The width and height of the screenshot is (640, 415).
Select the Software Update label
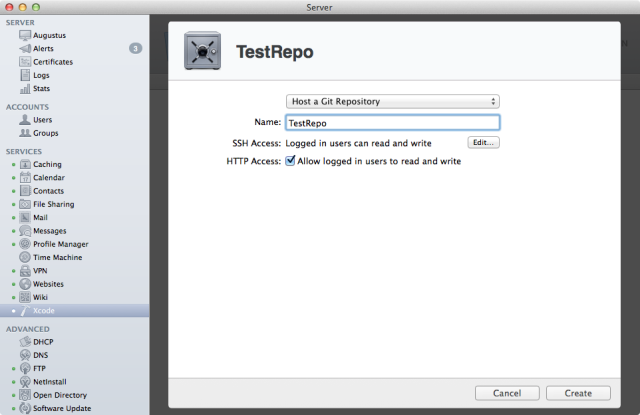[62, 408]
